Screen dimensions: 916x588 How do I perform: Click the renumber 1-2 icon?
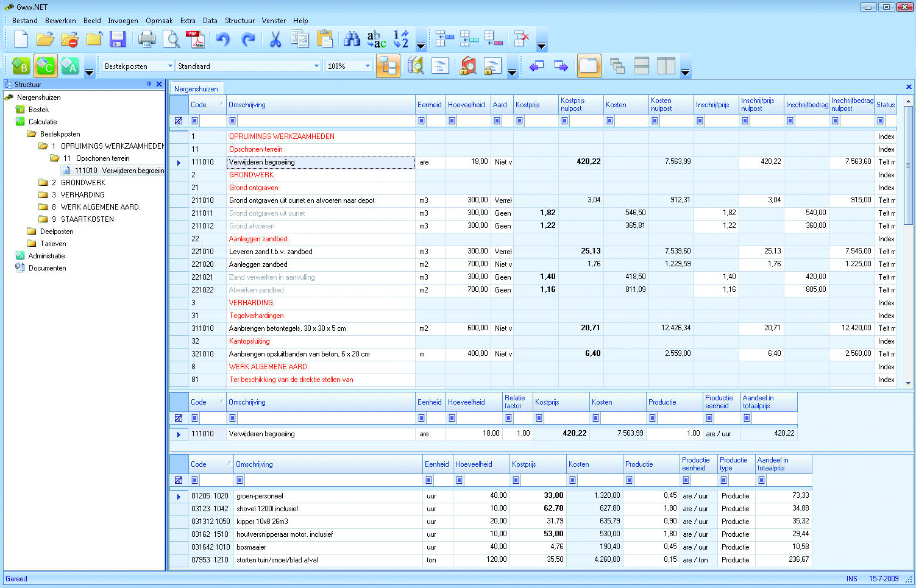coord(400,40)
